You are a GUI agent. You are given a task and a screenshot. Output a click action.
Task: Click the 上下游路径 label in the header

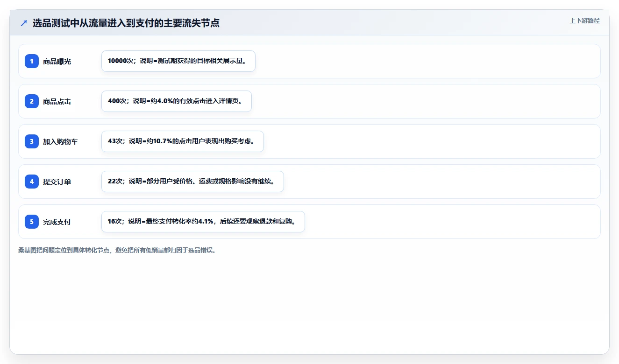click(584, 21)
